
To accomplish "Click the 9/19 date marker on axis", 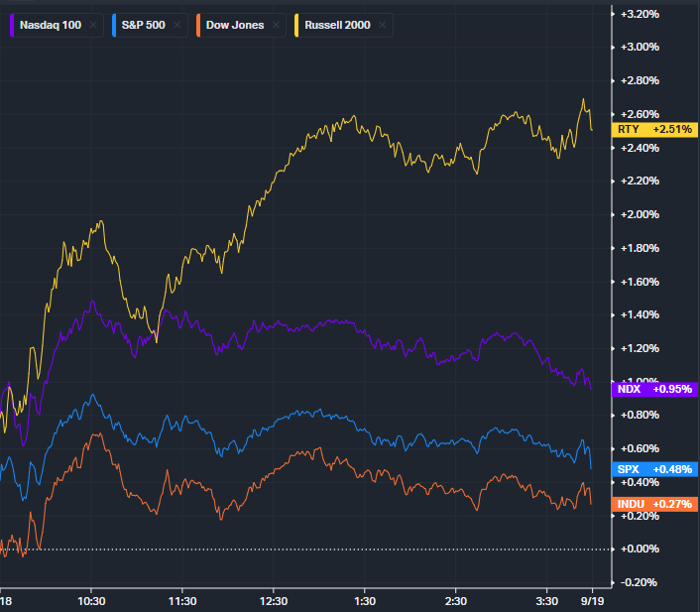I will 594,601.
